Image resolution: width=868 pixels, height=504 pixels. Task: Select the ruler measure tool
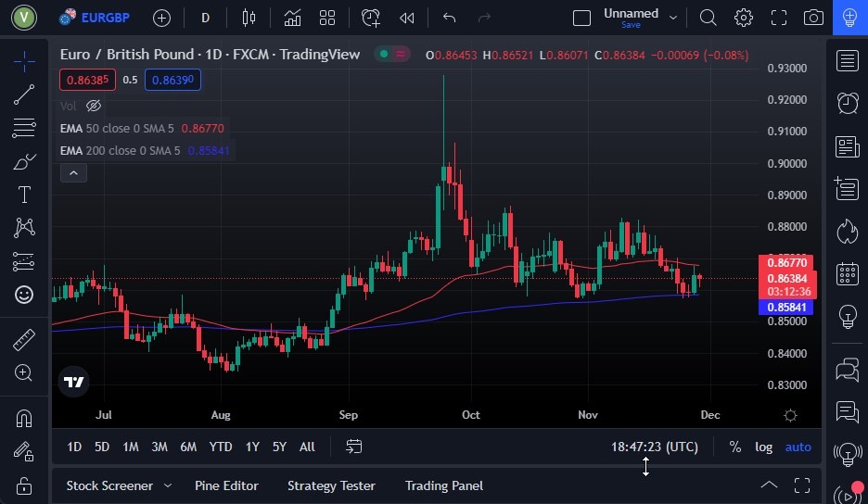click(24, 340)
